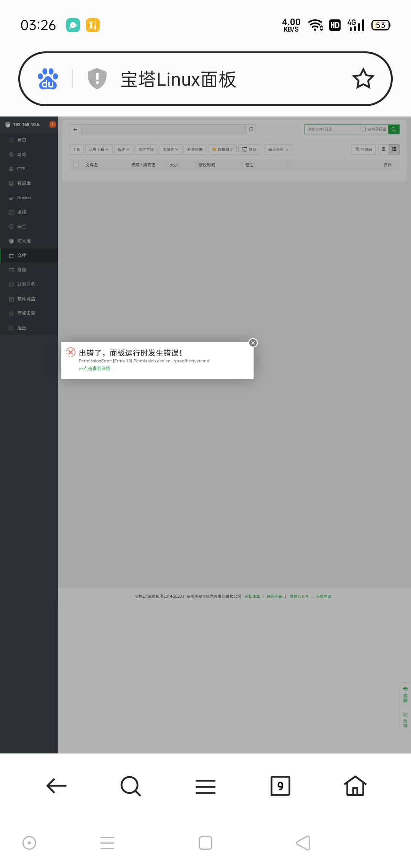Screen dimensions: 411x868
Task: Click the 修改时间 column header
Action: 207,165
